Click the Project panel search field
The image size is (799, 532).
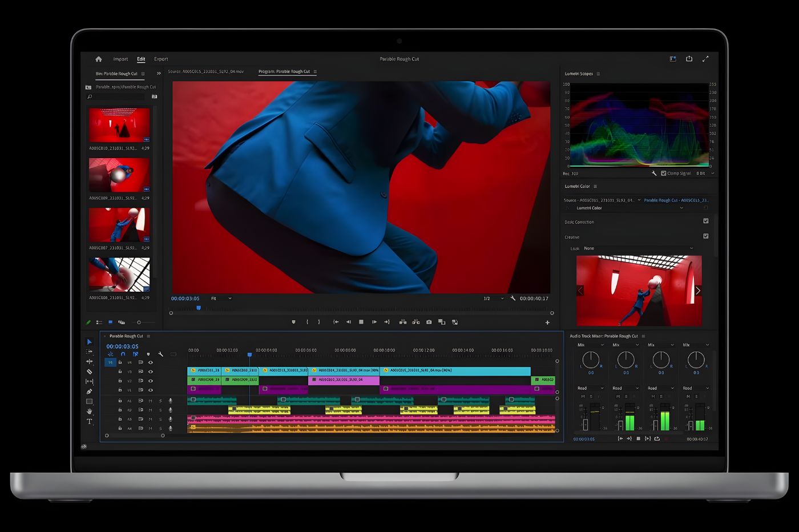(119, 96)
